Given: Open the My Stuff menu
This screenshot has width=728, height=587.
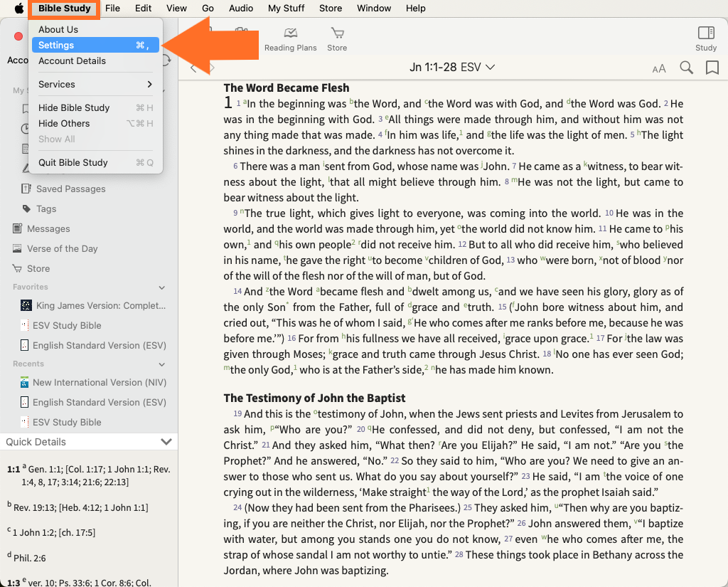Looking at the screenshot, I should 286,9.
